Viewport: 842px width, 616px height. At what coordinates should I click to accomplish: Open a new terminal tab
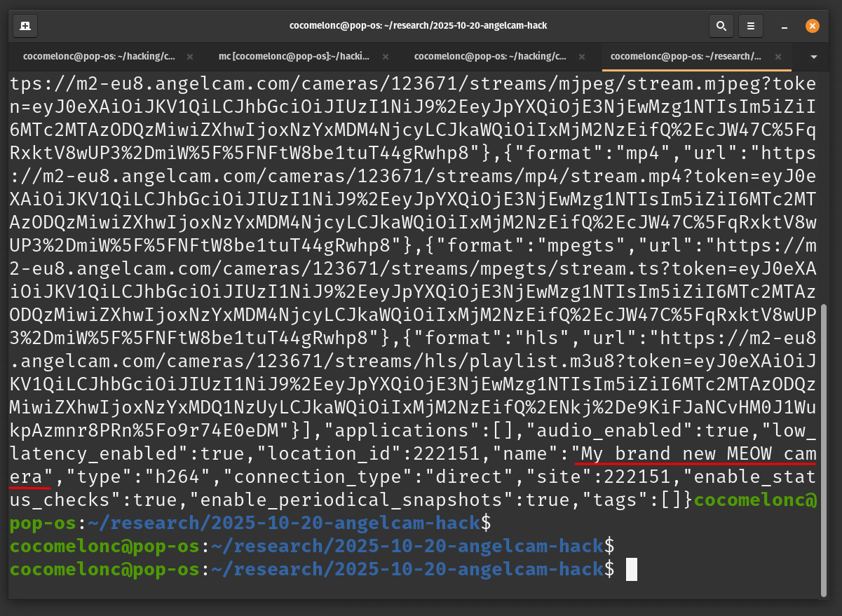pyautogui.click(x=25, y=26)
